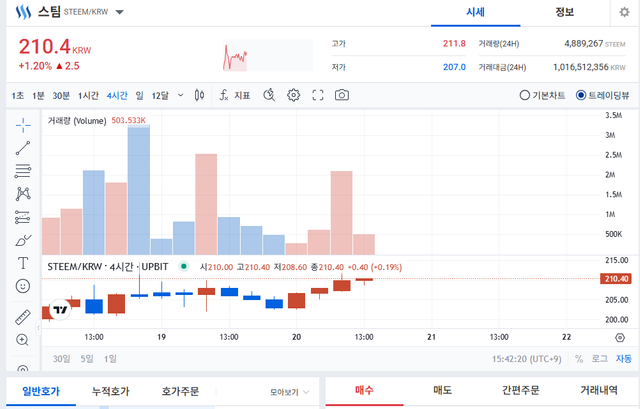
Task: Set date range to 5일
Action: tap(87, 359)
